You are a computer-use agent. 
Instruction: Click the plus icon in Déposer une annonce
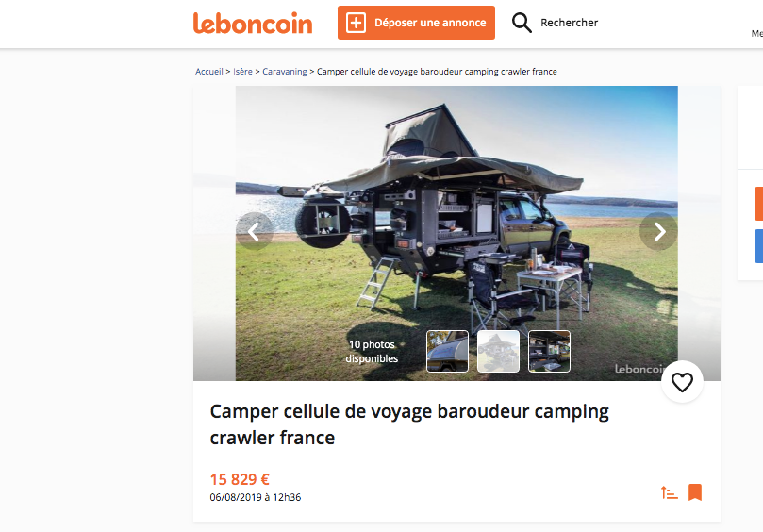click(x=356, y=23)
